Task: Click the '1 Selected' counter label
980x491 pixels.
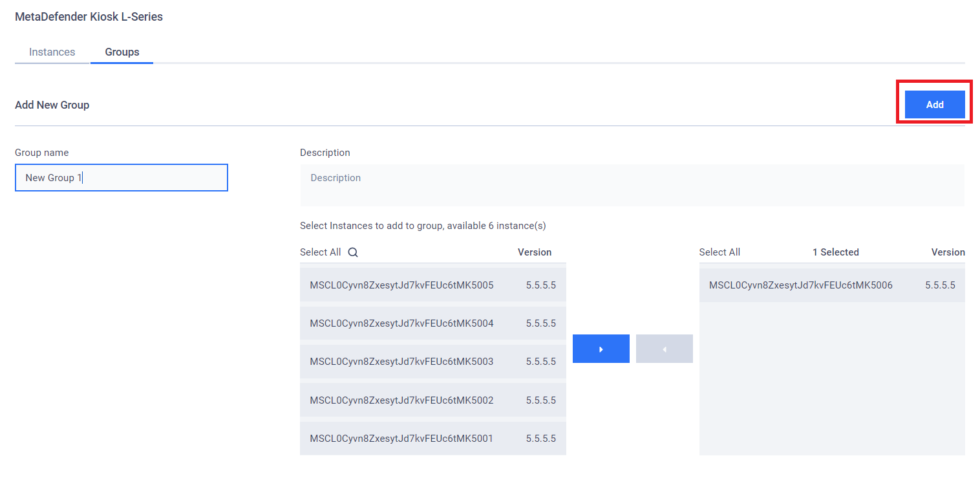Action: (836, 252)
